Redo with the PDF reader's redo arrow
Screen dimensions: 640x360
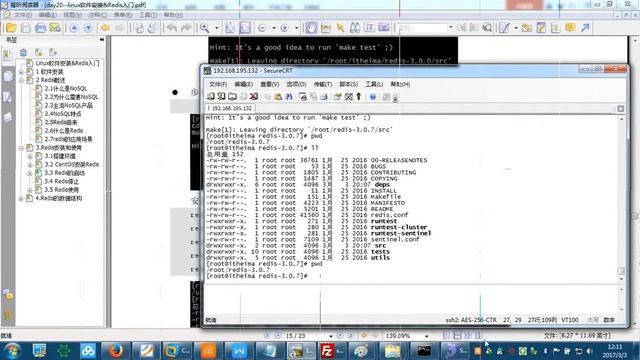[x=186, y=28]
